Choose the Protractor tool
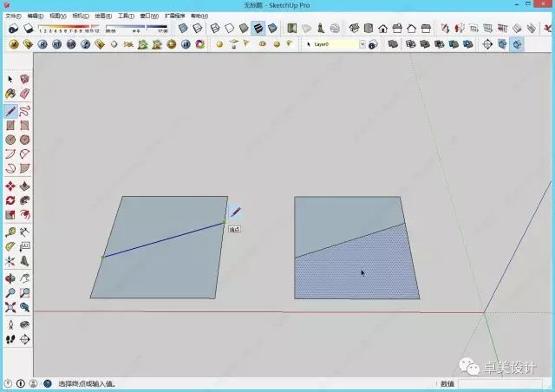Image resolution: width=555 pixels, height=392 pixels. pyautogui.click(x=10, y=246)
